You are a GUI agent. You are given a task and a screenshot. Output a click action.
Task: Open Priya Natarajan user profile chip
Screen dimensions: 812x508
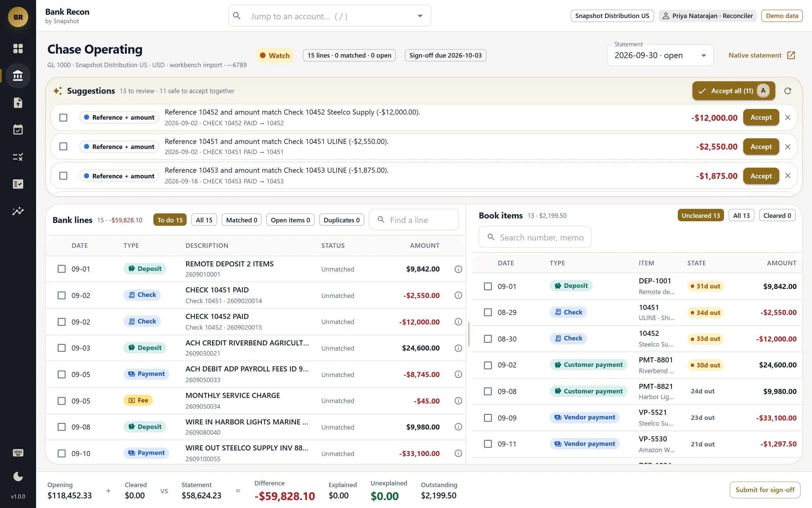click(707, 16)
